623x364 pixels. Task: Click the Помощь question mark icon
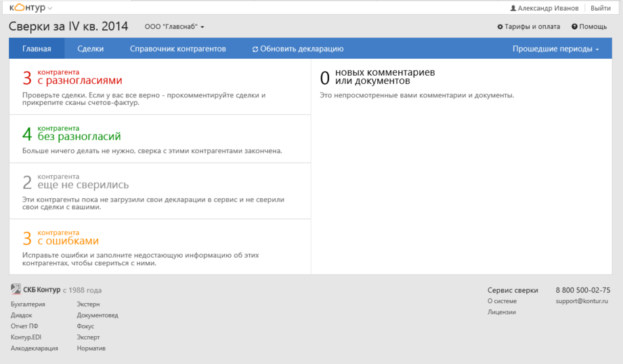tap(574, 26)
